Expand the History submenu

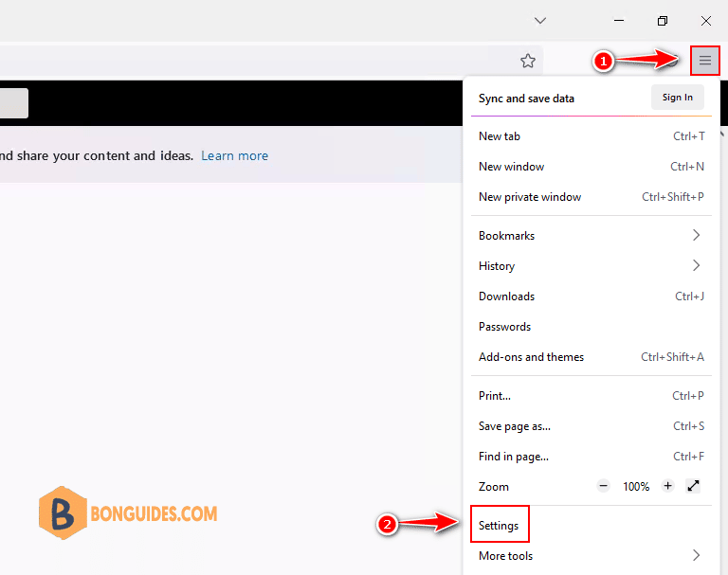click(x=591, y=266)
